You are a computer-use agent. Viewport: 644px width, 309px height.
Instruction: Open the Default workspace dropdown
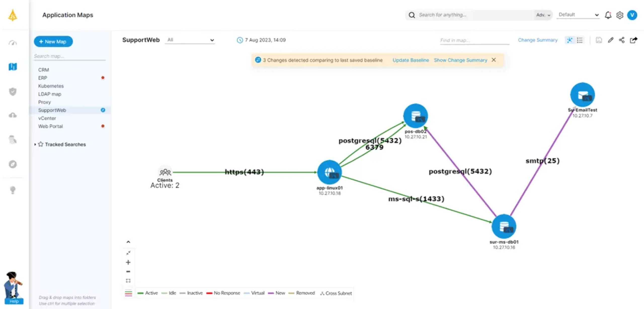coord(578,15)
